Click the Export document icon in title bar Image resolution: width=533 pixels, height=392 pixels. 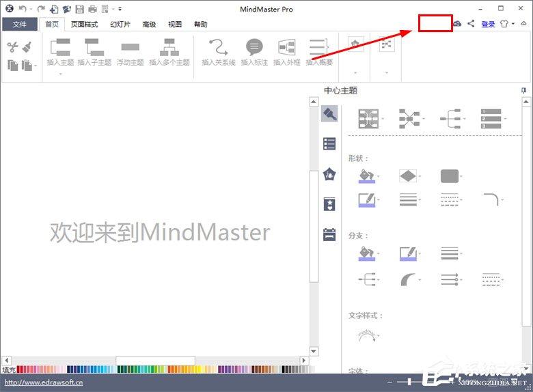pos(105,9)
